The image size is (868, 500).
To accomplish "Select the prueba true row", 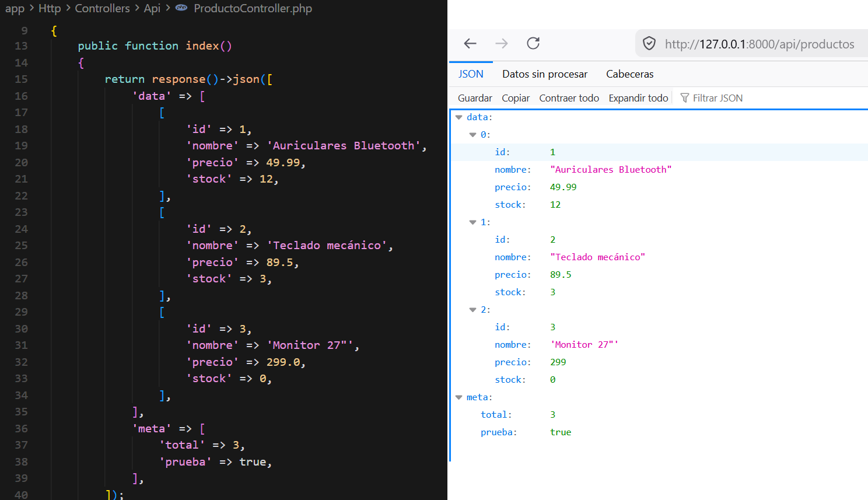I will [660, 432].
